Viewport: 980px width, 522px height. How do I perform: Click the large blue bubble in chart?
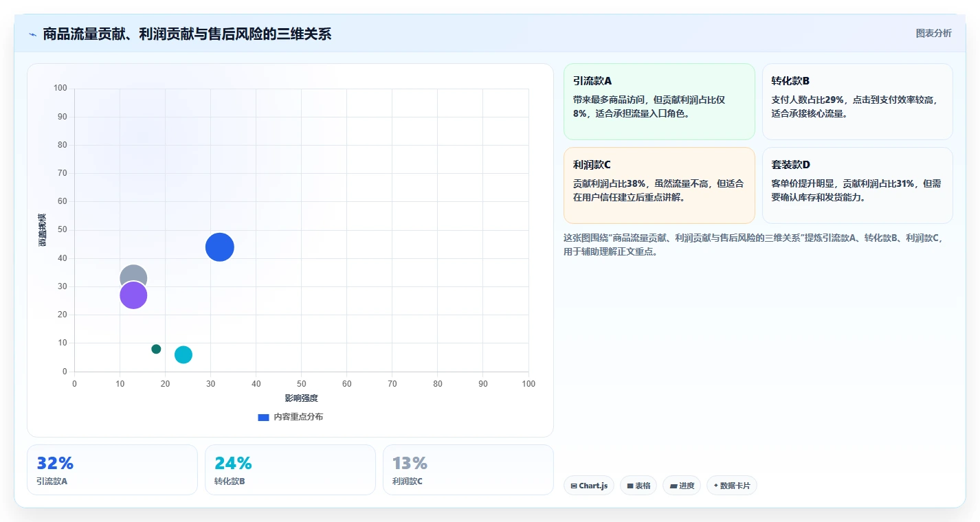click(220, 247)
